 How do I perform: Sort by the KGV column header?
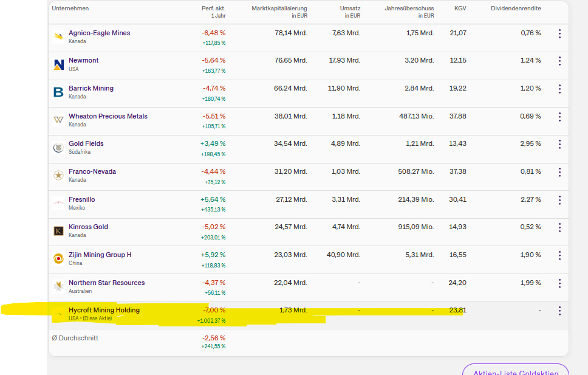(x=460, y=9)
